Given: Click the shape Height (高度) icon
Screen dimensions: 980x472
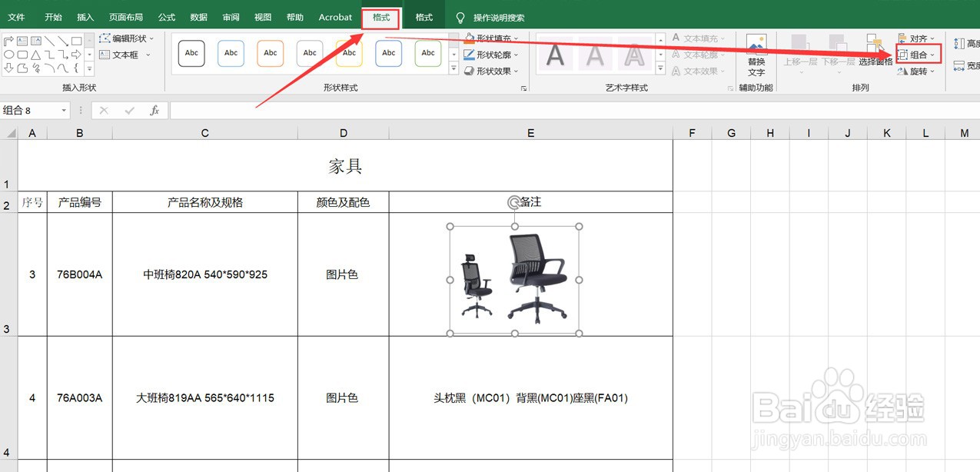Looking at the screenshot, I should (959, 44).
